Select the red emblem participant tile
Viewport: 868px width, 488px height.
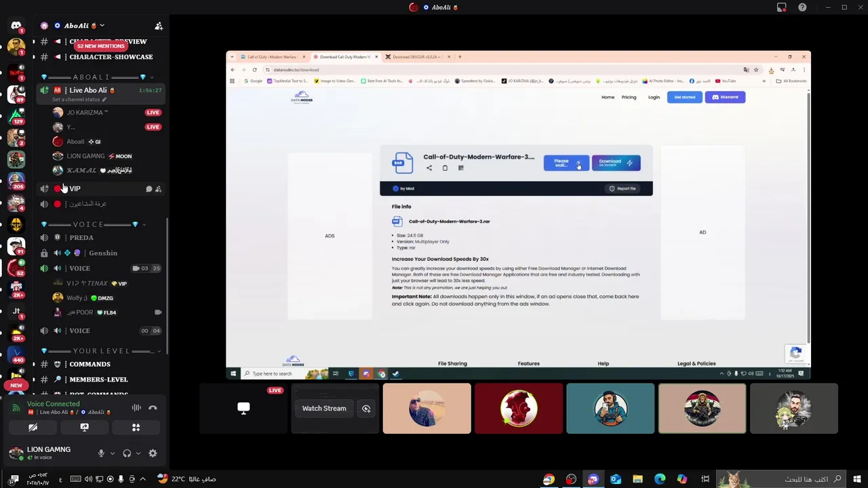coord(519,409)
